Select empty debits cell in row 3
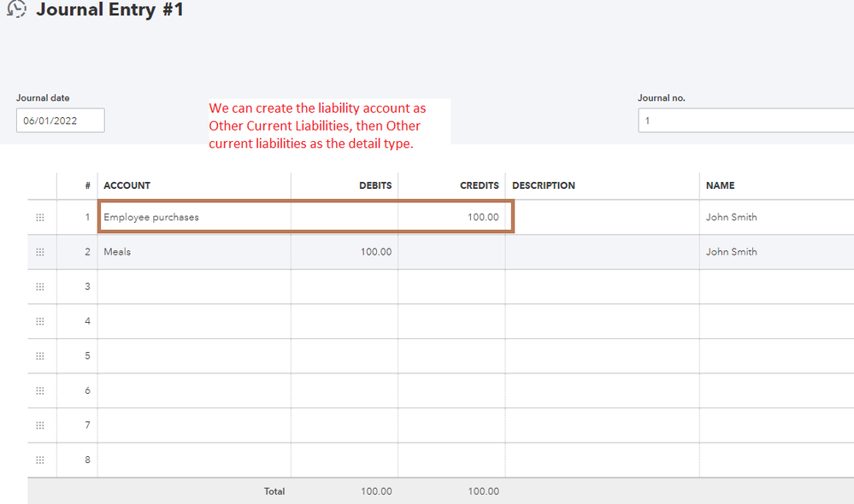Screen dimensions: 854x504 (345, 287)
